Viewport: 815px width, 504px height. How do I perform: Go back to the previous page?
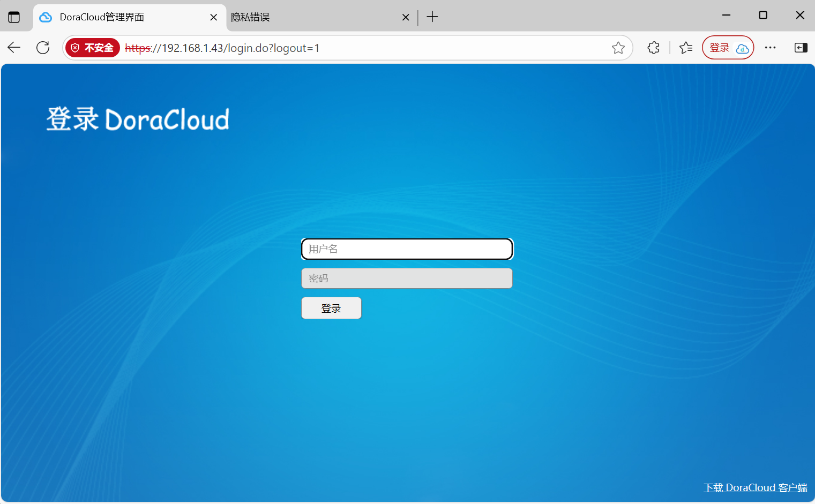point(14,48)
